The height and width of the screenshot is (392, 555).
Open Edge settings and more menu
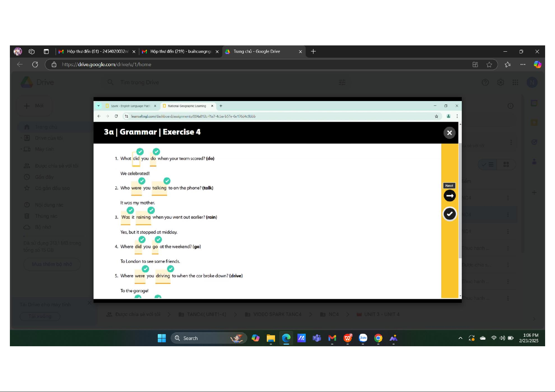pyautogui.click(x=523, y=65)
